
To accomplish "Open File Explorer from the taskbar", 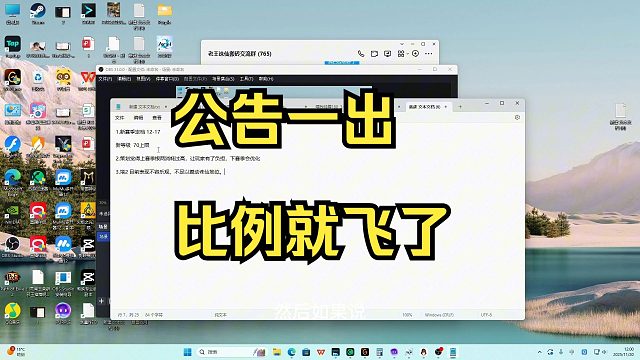I will [x=277, y=352].
